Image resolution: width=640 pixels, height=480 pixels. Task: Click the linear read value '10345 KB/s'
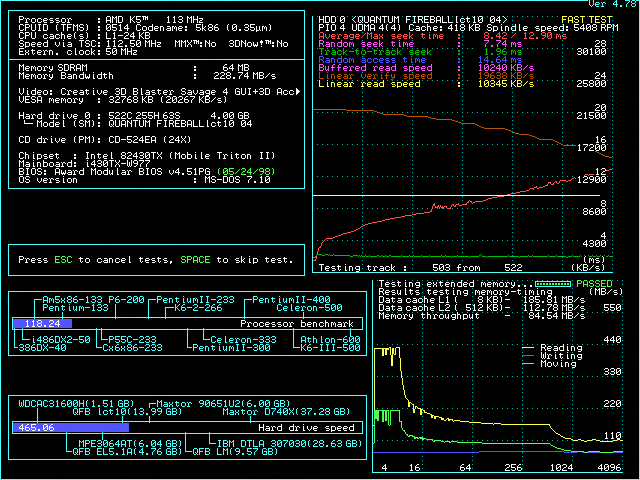point(506,84)
